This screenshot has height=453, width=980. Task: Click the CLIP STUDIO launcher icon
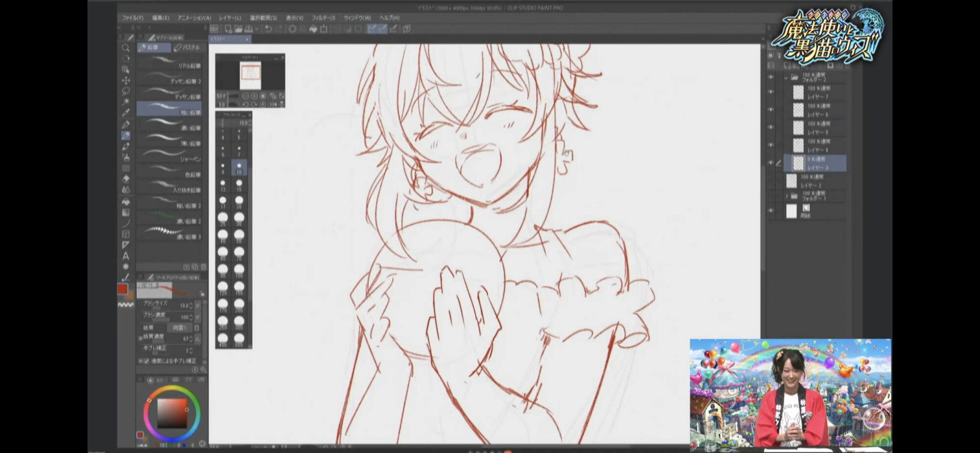214,29
